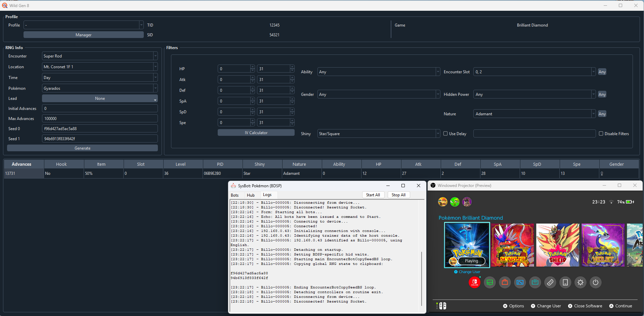This screenshot has width=644, height=316.
Task: Click the Max Advances field
Action: point(100,118)
